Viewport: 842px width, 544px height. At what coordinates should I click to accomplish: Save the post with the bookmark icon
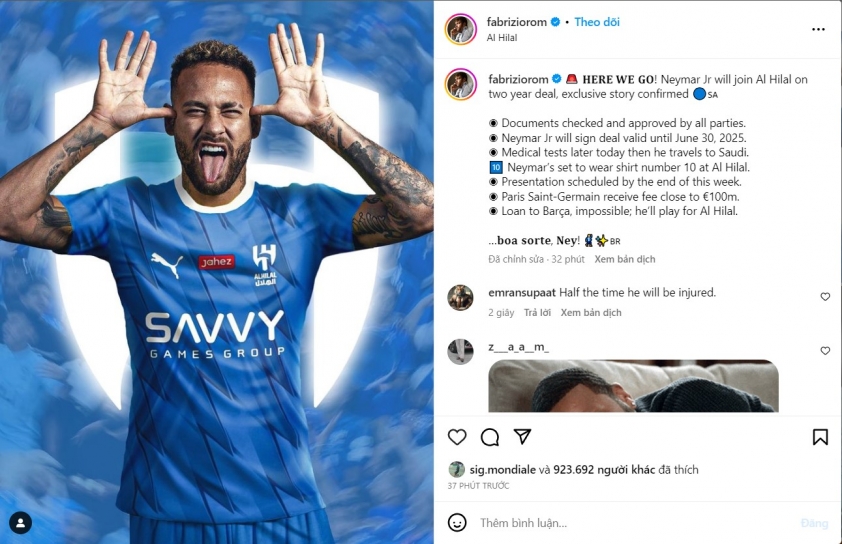pos(819,437)
